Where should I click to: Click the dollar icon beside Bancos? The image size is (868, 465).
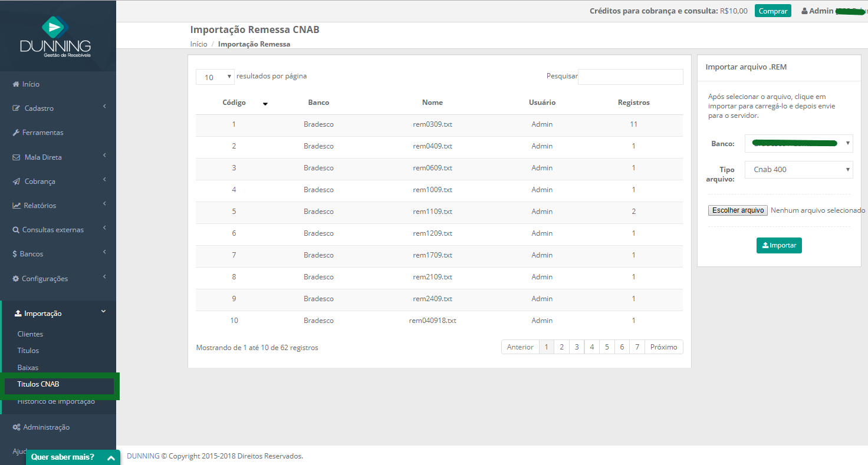pos(15,254)
